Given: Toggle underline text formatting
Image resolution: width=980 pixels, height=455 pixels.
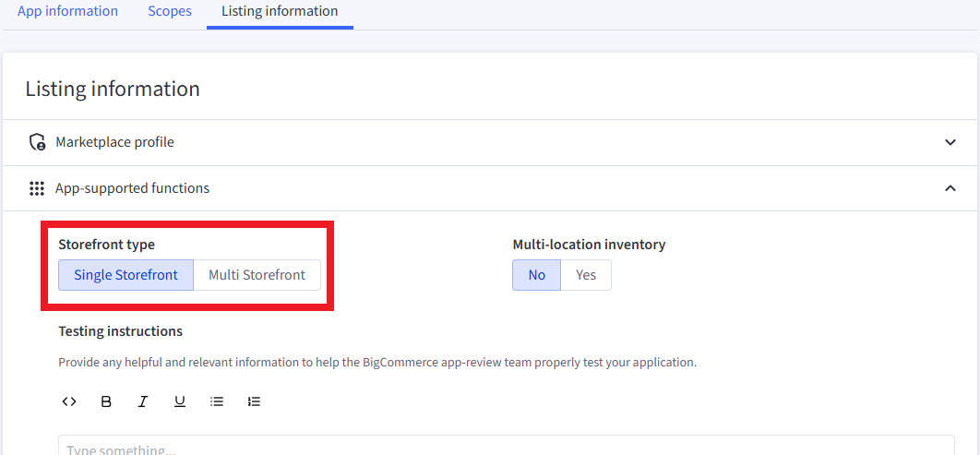Looking at the screenshot, I should [180, 401].
